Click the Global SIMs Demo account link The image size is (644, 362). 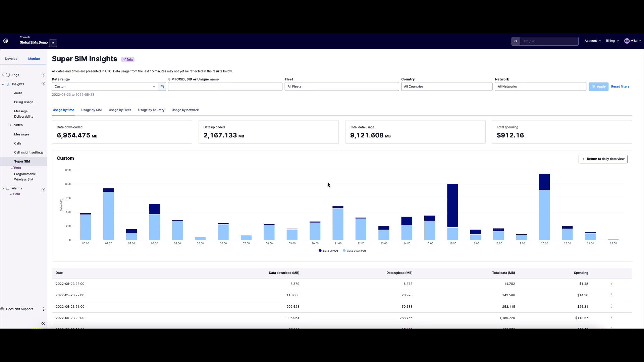click(34, 43)
